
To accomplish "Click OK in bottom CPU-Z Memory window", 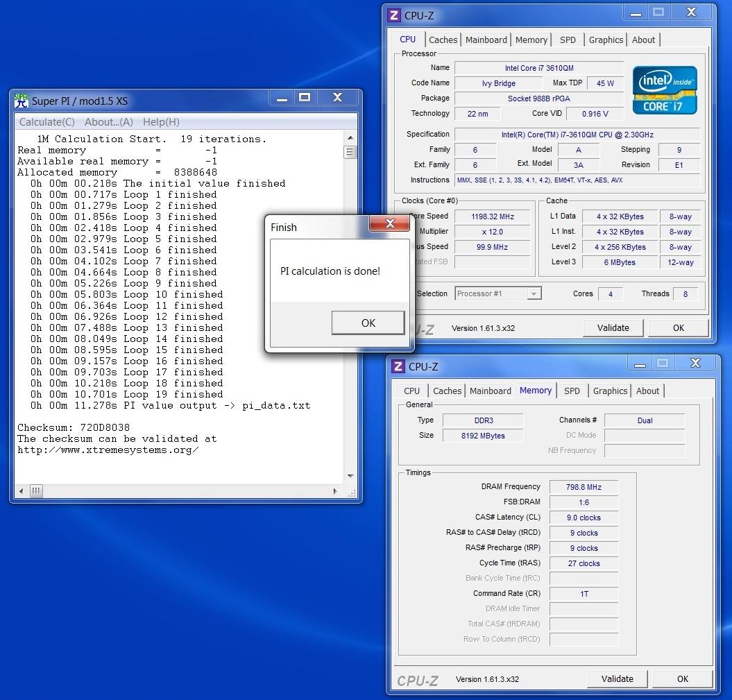I will pos(683,678).
